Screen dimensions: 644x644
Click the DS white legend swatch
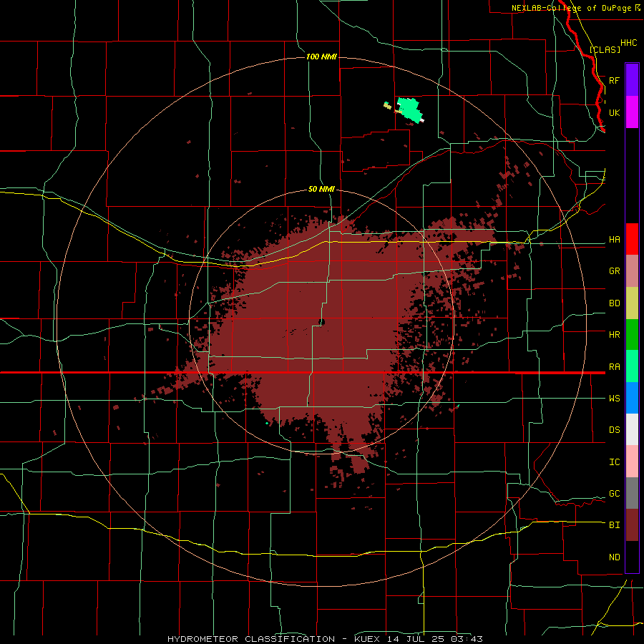(x=632, y=429)
